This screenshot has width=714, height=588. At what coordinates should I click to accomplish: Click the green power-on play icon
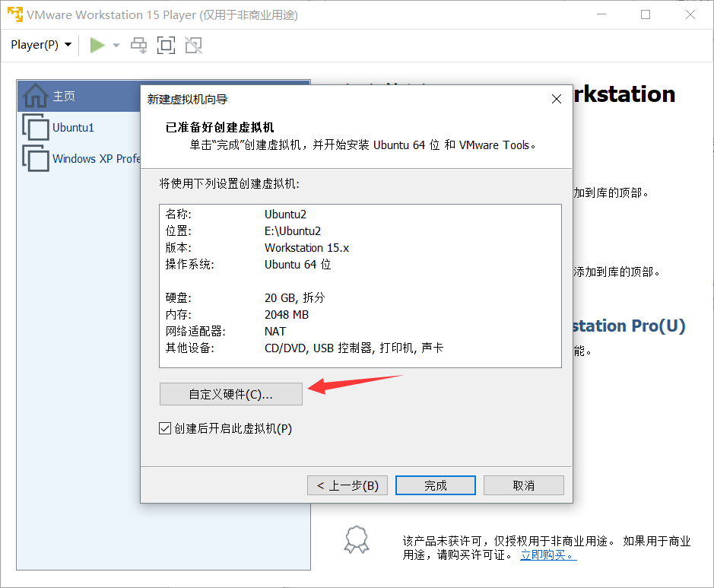pos(97,45)
